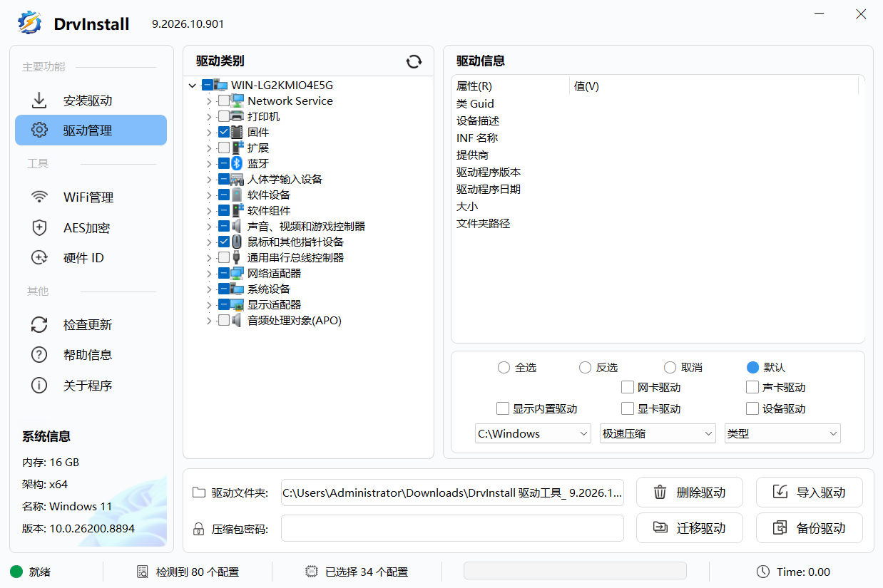
Task: Collapse the WIN-LG2KMIO4E5G root node
Action: pyautogui.click(x=193, y=86)
